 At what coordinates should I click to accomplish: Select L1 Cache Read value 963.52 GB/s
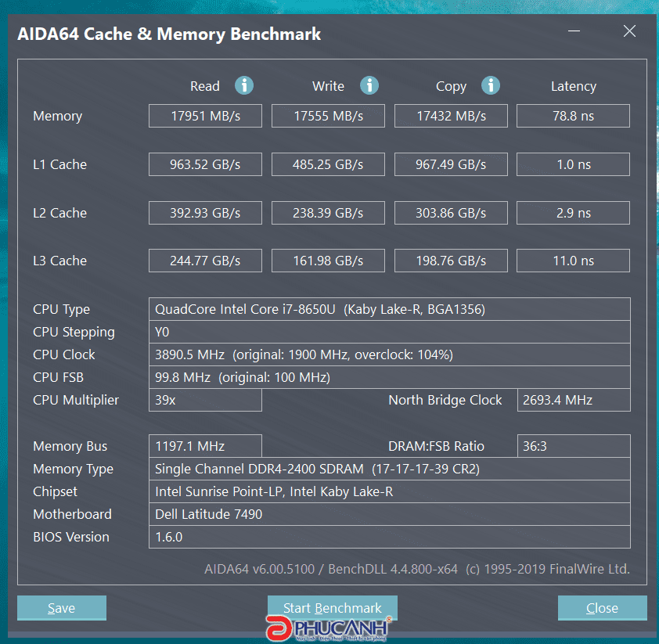(206, 164)
